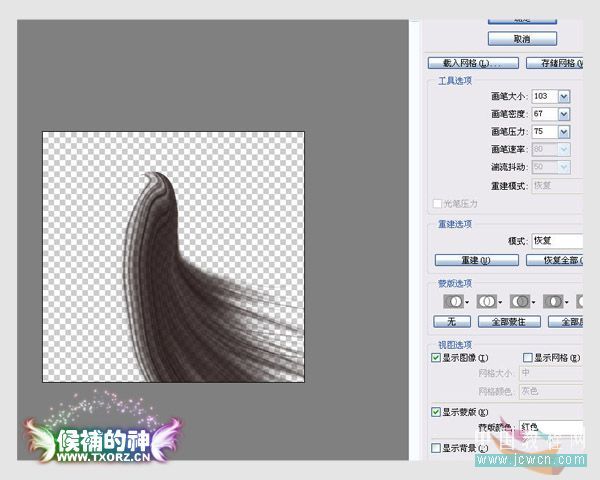The width and height of the screenshot is (600, 480).
Task: Toggle the 显示图像 (Show Image) checkbox
Action: pyautogui.click(x=436, y=358)
